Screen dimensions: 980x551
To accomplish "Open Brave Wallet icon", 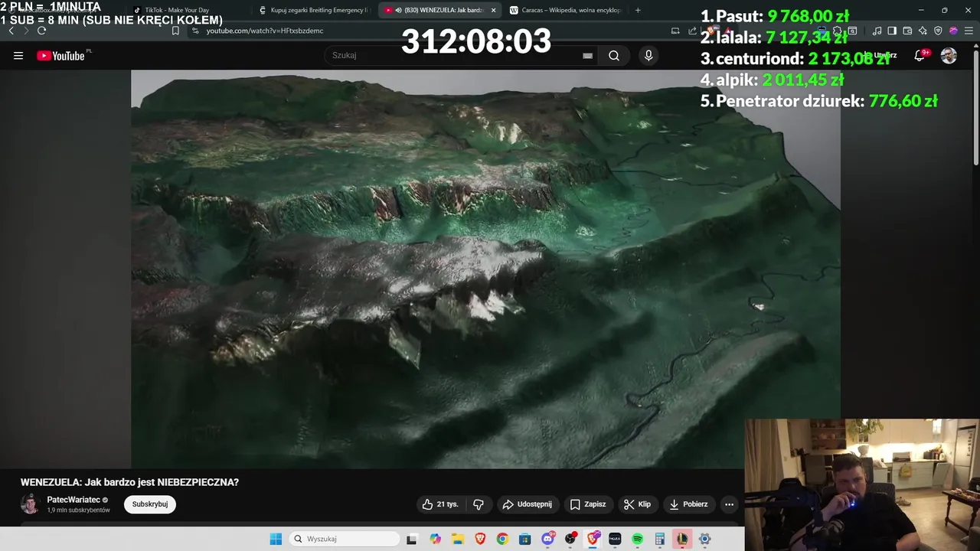I will click(907, 31).
